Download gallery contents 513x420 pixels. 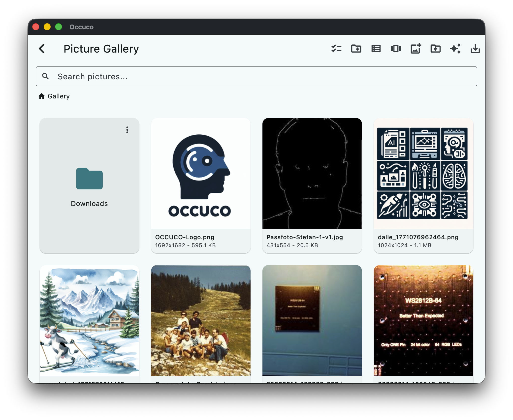475,49
